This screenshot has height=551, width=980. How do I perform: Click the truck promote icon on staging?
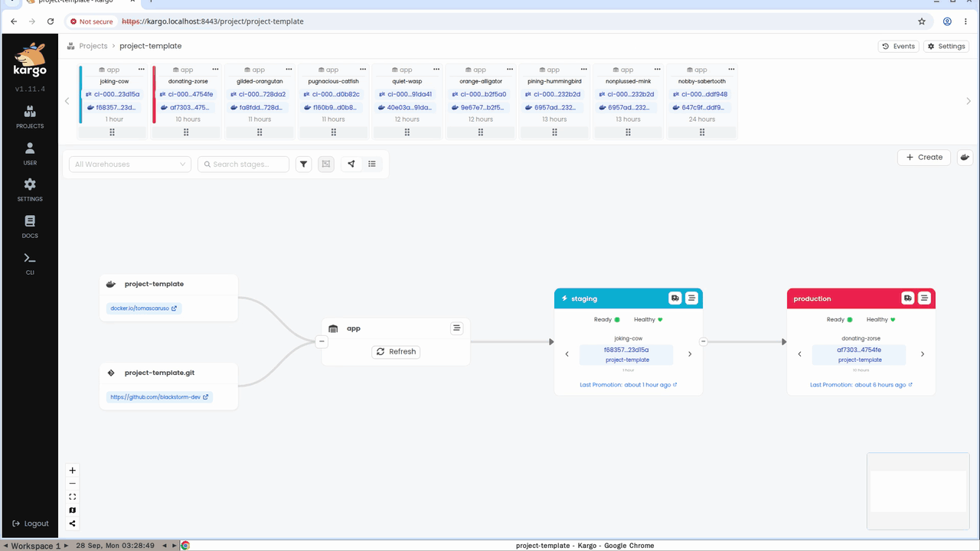[x=675, y=298]
